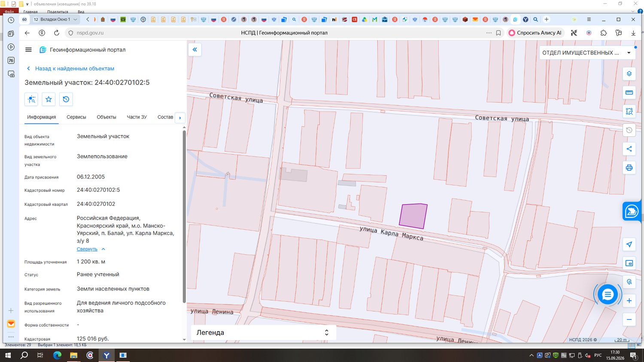Switch to the Объекты tab
The image size is (644, 362).
click(x=106, y=117)
